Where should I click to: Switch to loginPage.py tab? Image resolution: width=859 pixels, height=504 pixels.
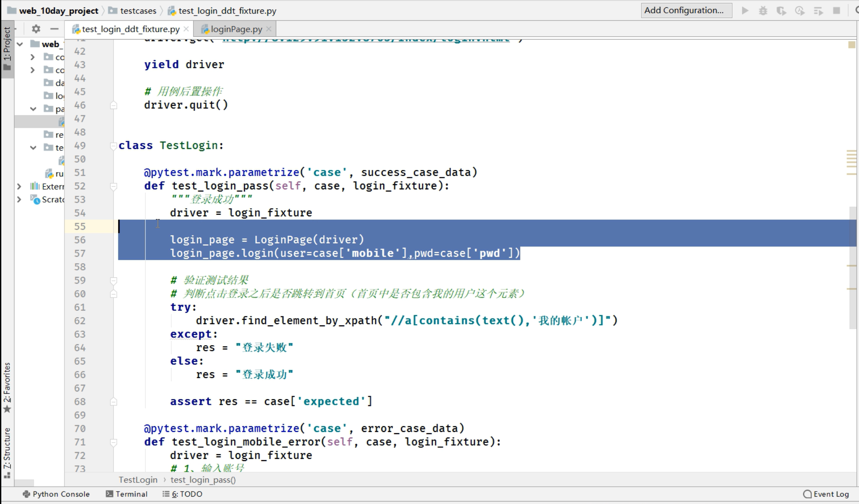(x=236, y=29)
